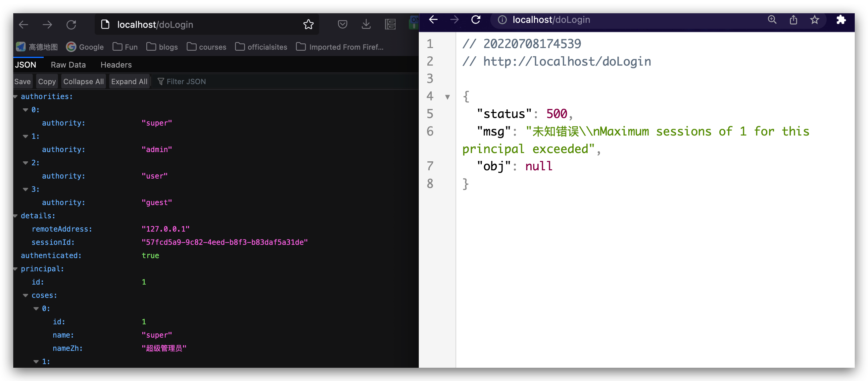Screen dimensions: 868x381
Task: Go back in the right Chrome window
Action: coord(433,20)
